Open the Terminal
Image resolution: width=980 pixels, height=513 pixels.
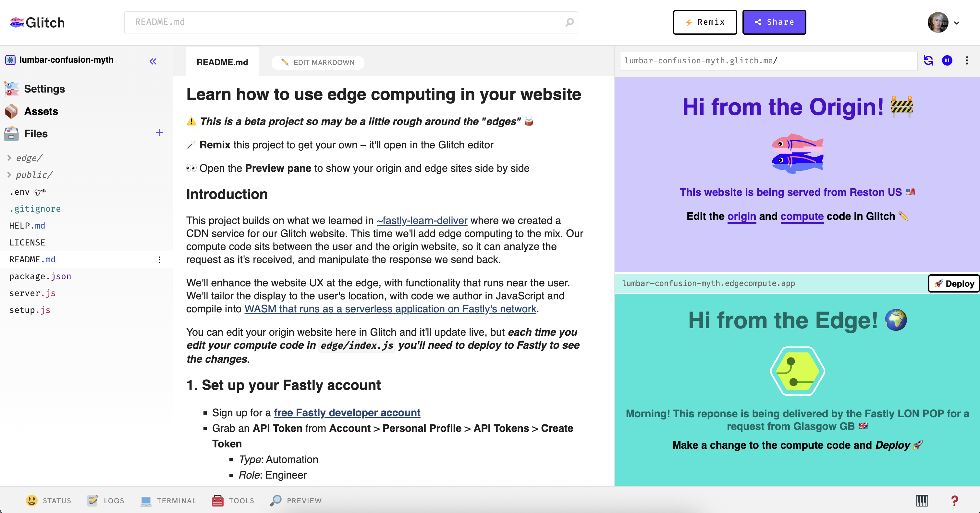(168, 500)
